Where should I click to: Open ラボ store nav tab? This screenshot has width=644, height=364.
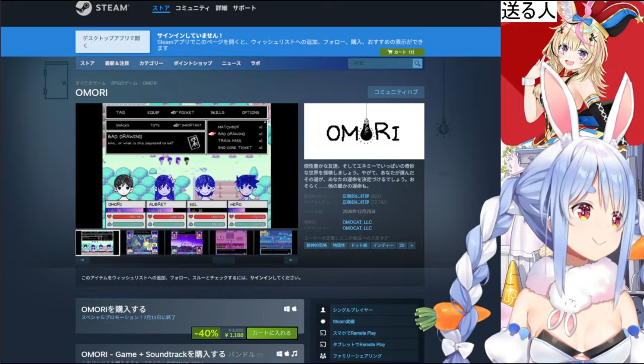click(255, 63)
